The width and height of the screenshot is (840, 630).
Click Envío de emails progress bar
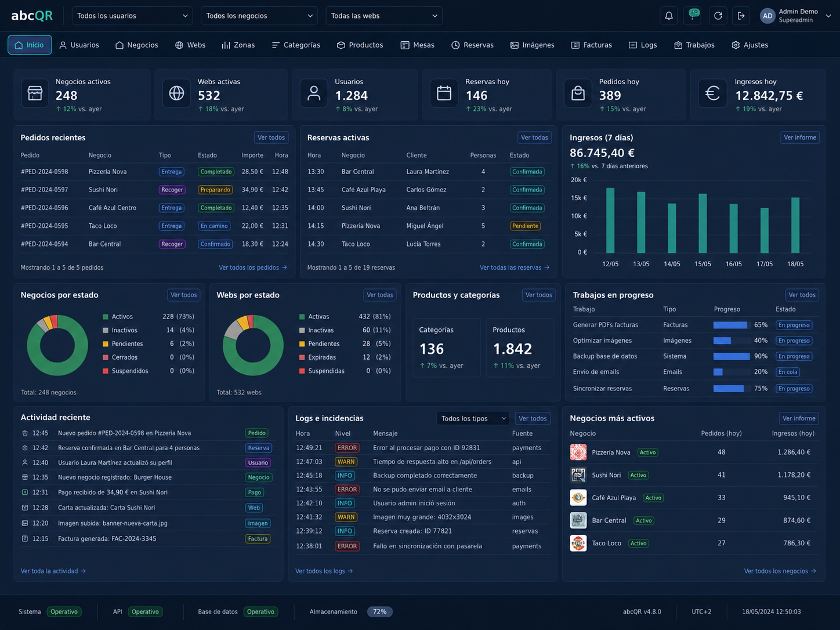pyautogui.click(x=732, y=372)
